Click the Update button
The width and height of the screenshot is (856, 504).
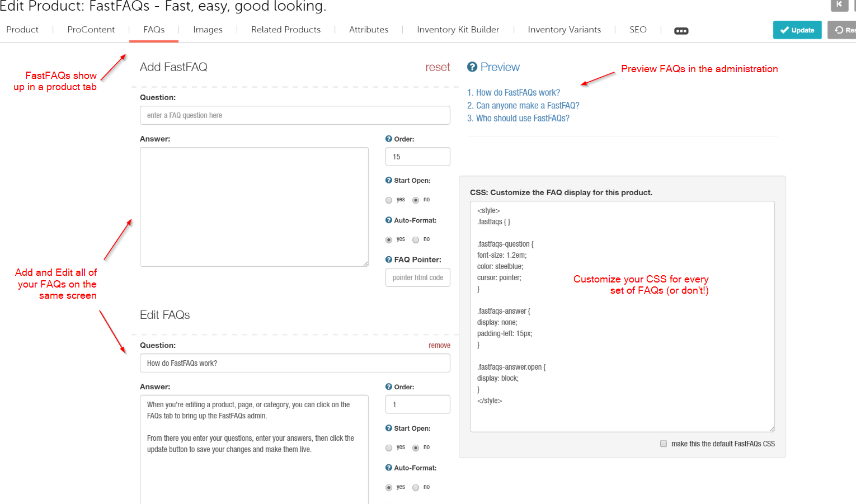pos(797,30)
